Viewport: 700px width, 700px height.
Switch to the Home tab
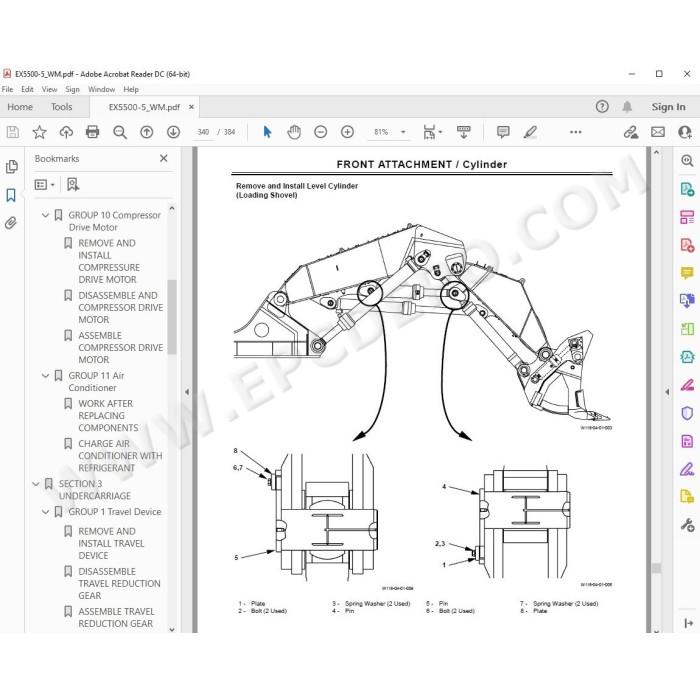pos(20,107)
